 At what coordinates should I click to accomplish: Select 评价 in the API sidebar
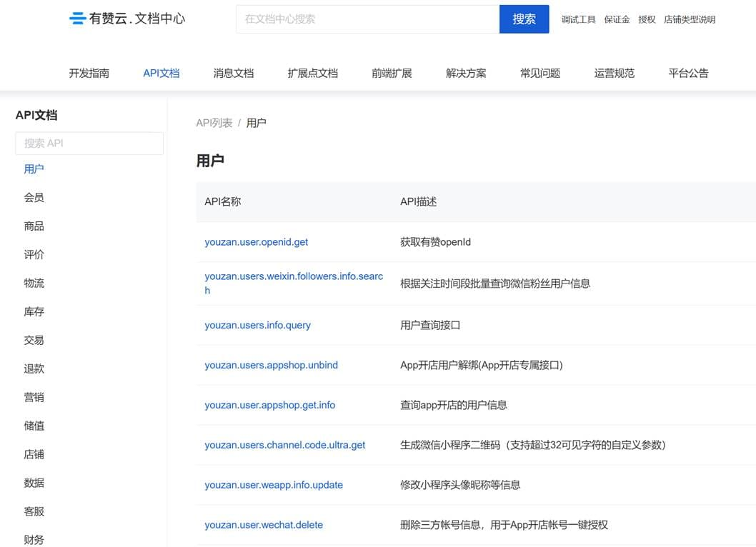click(34, 254)
